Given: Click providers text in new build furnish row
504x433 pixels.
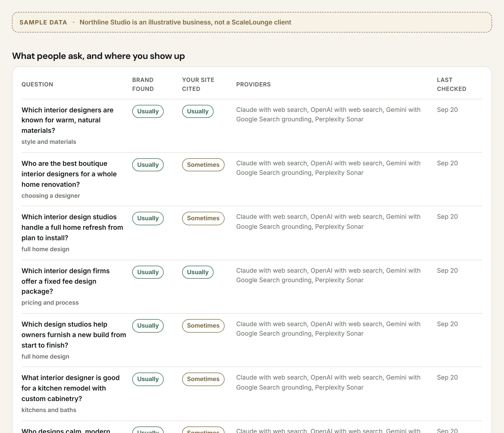Looking at the screenshot, I should pos(328,329).
